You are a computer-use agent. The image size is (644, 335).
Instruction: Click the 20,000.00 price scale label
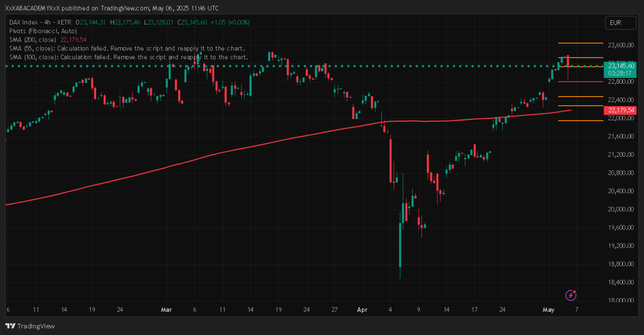pos(620,209)
